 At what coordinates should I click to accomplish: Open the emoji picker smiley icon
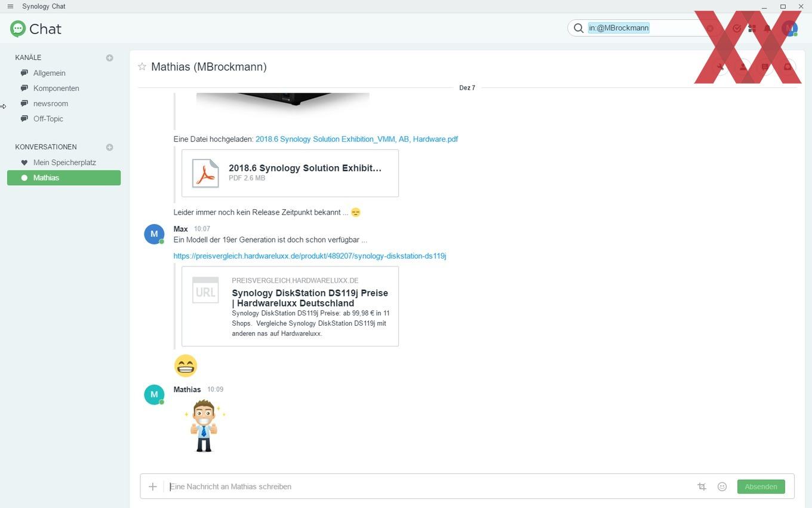click(x=722, y=486)
